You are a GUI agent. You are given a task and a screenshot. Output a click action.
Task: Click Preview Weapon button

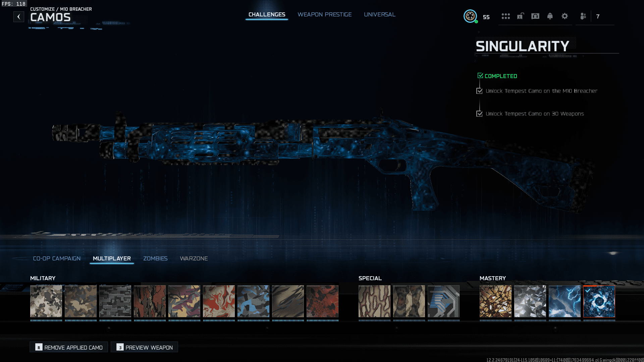click(x=145, y=347)
